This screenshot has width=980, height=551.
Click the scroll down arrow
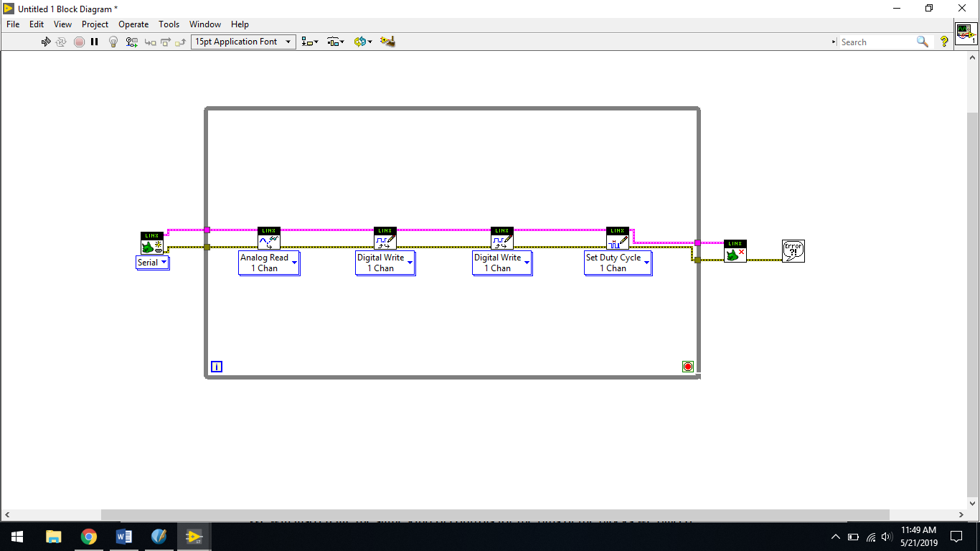coord(972,504)
